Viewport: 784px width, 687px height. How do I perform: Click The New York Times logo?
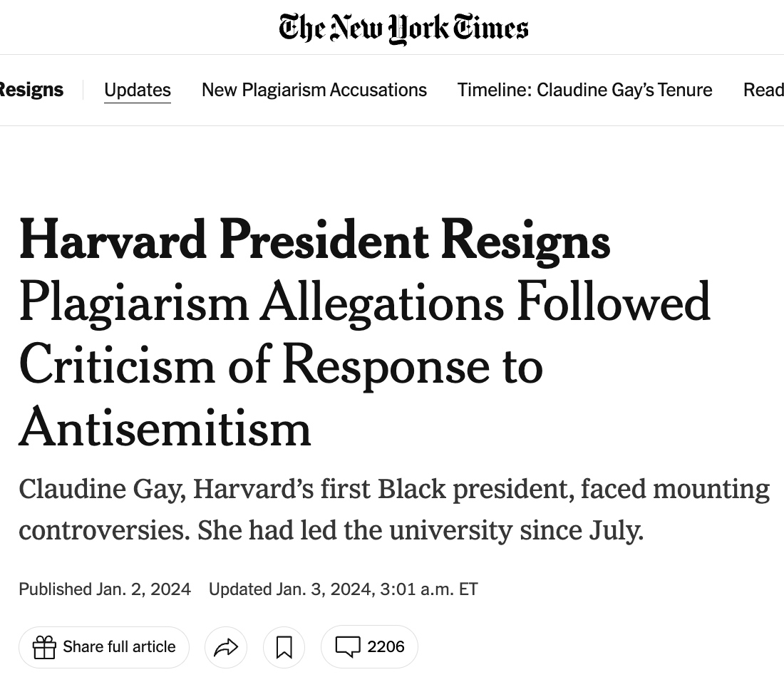pos(403,28)
